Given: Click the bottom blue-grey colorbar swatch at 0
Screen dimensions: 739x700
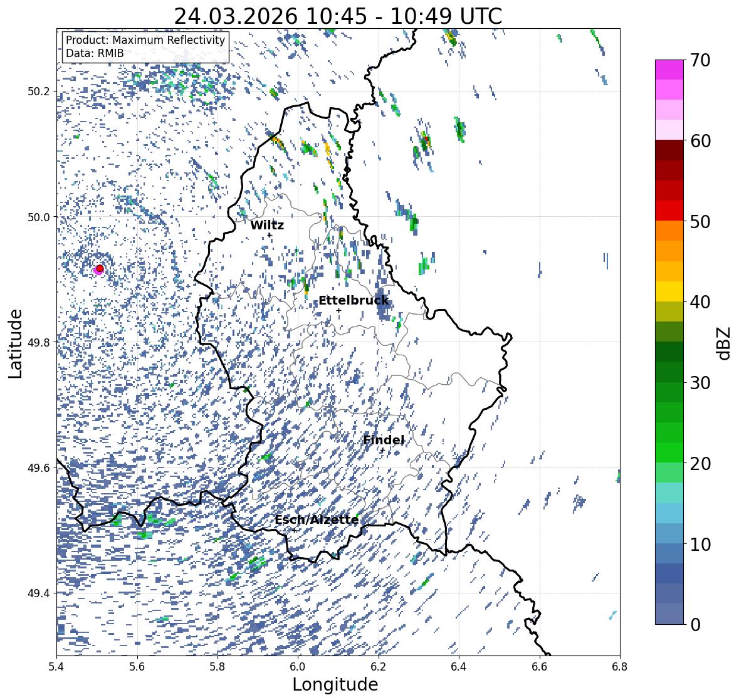Looking at the screenshot, I should [x=669, y=614].
